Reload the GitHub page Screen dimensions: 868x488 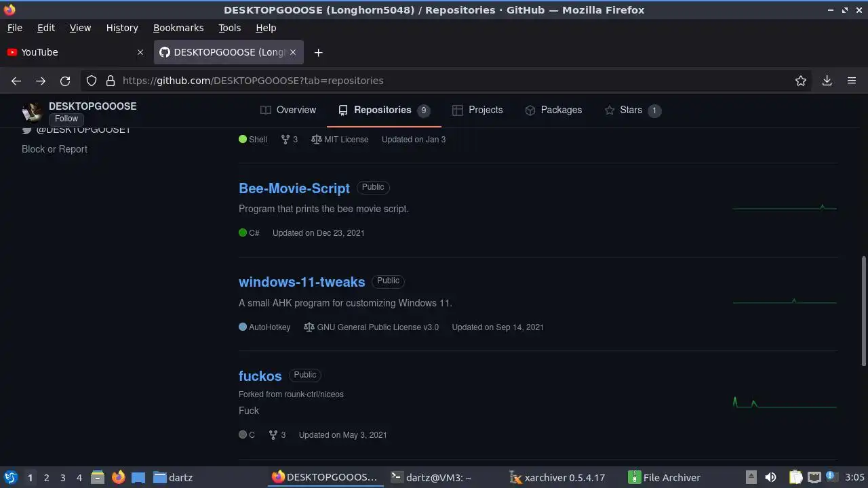pyautogui.click(x=65, y=81)
